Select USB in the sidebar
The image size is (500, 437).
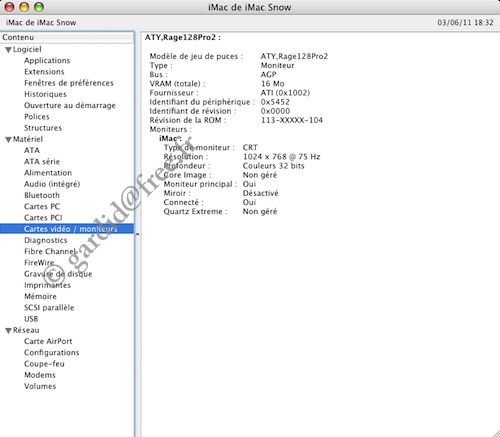tap(31, 319)
